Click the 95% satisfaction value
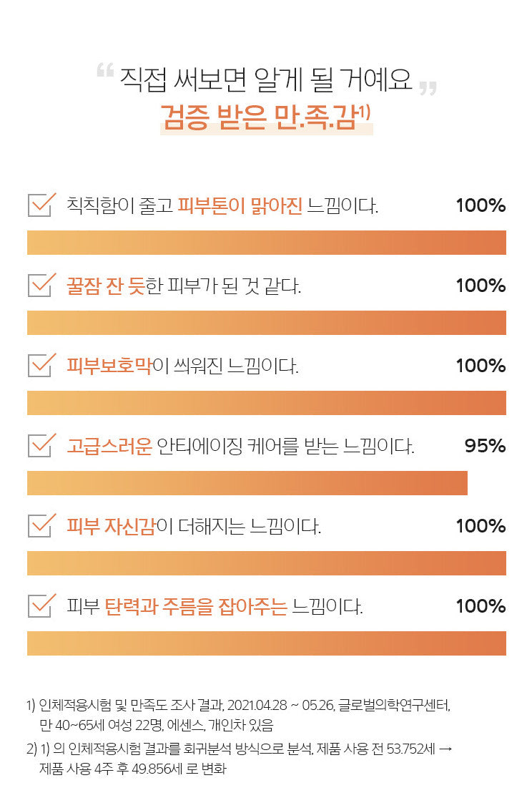 click(485, 447)
